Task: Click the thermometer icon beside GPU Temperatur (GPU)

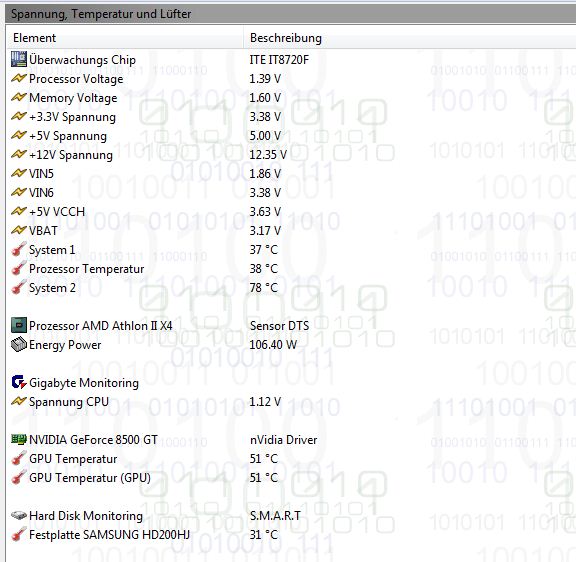Action: [19, 477]
